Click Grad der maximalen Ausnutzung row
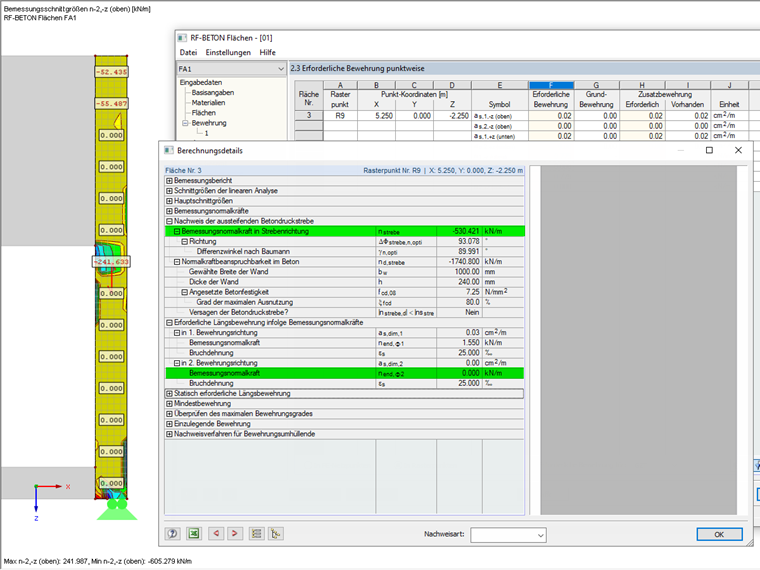 [344, 302]
